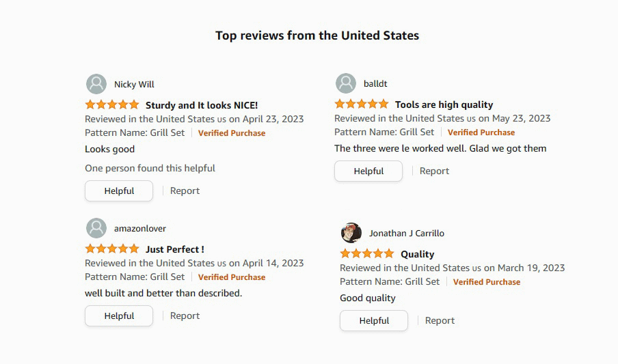Click star rating on Nicky Will's review
The width and height of the screenshot is (618, 364).
pos(112,105)
